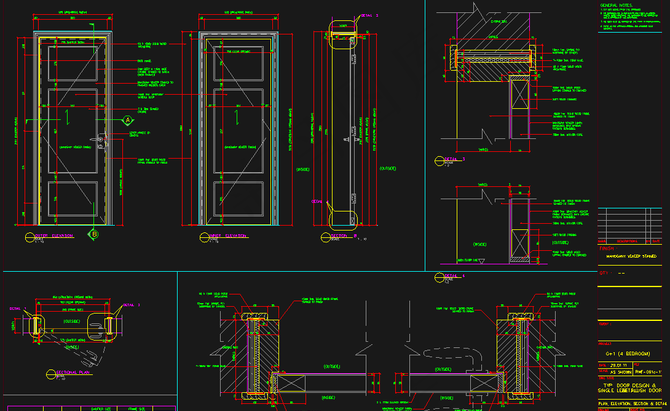Click the middle panel veneer label on inner door
The width and height of the screenshot is (670, 411).
click(240, 147)
